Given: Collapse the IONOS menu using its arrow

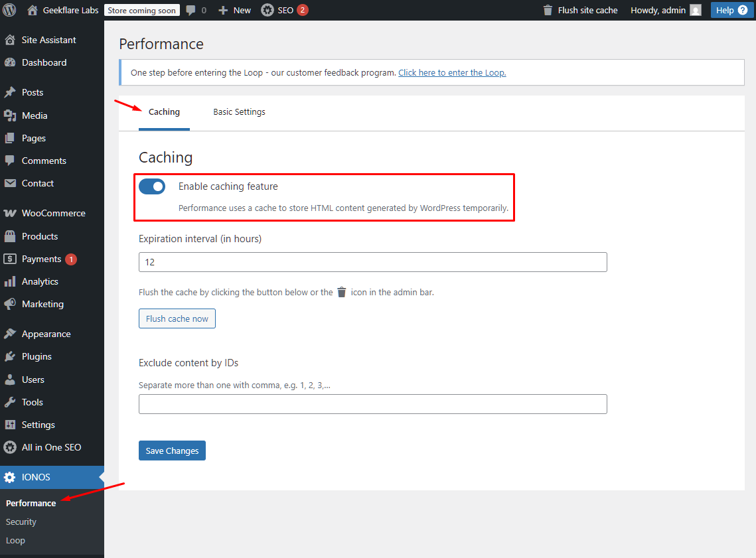Looking at the screenshot, I should tap(100, 477).
